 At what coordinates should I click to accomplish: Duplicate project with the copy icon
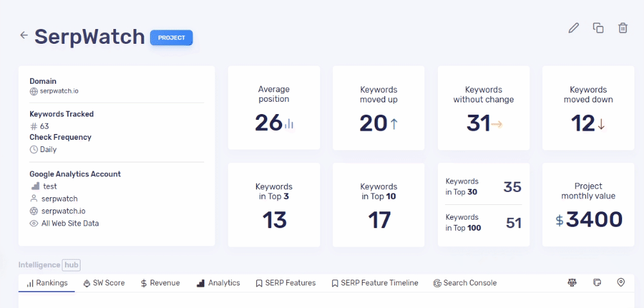pyautogui.click(x=598, y=28)
